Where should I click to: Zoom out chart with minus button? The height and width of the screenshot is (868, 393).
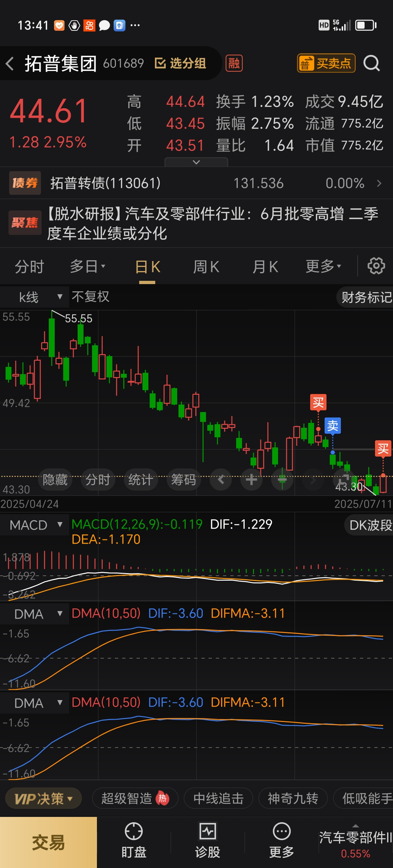(x=282, y=479)
